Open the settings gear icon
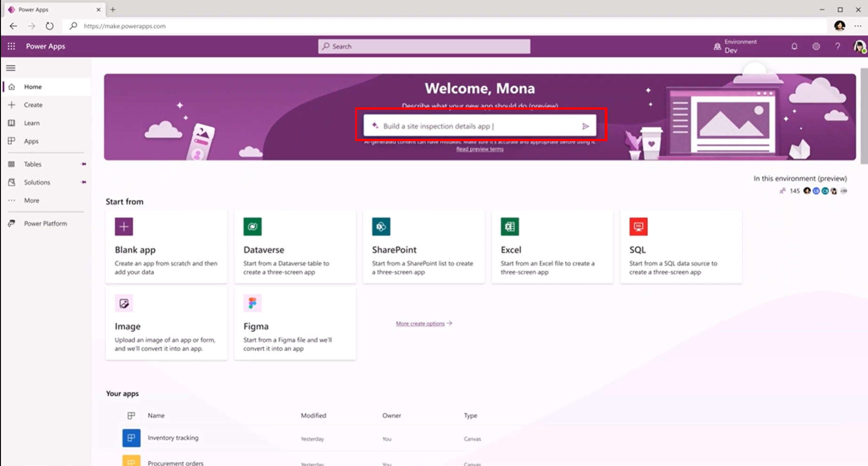Screen dimensions: 868x466 coord(816,46)
